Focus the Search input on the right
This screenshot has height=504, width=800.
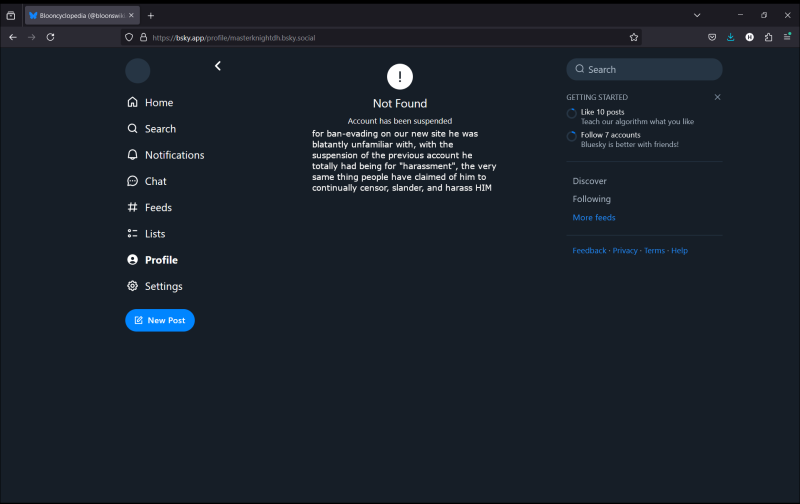coord(644,69)
